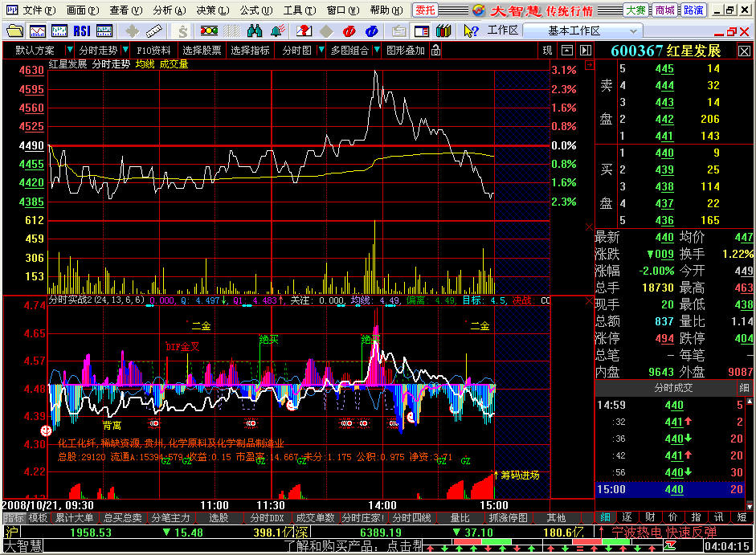
Task: Switch to the 抓涨停图 indicator tab
Action: coord(509,518)
